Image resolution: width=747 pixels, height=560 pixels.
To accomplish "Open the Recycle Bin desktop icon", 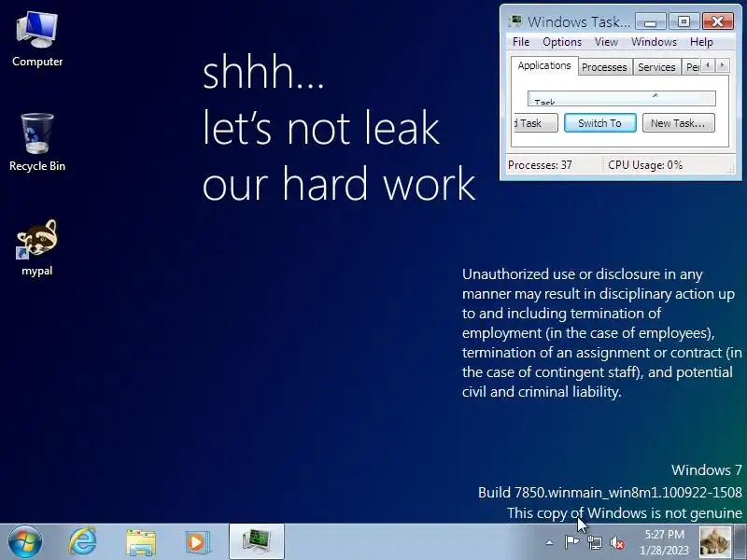I will pos(37,143).
